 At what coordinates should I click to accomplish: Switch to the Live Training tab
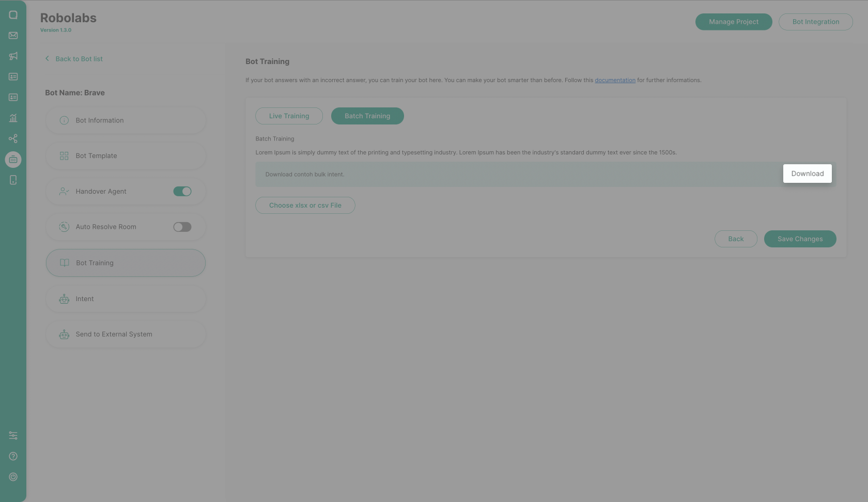coord(289,116)
